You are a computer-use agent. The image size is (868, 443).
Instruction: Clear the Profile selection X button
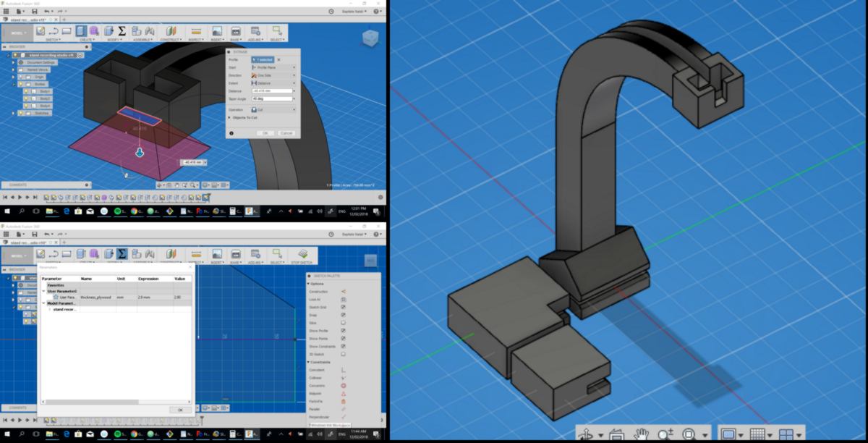pyautogui.click(x=279, y=59)
